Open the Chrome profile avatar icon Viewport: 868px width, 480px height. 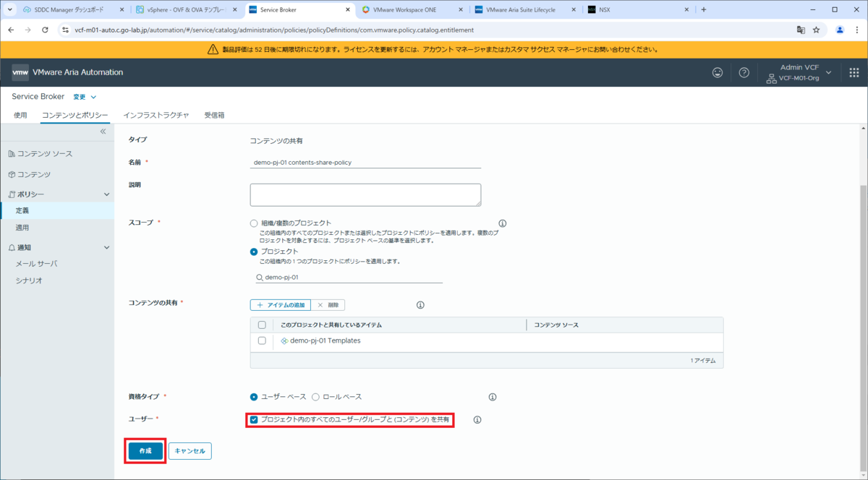(x=840, y=30)
